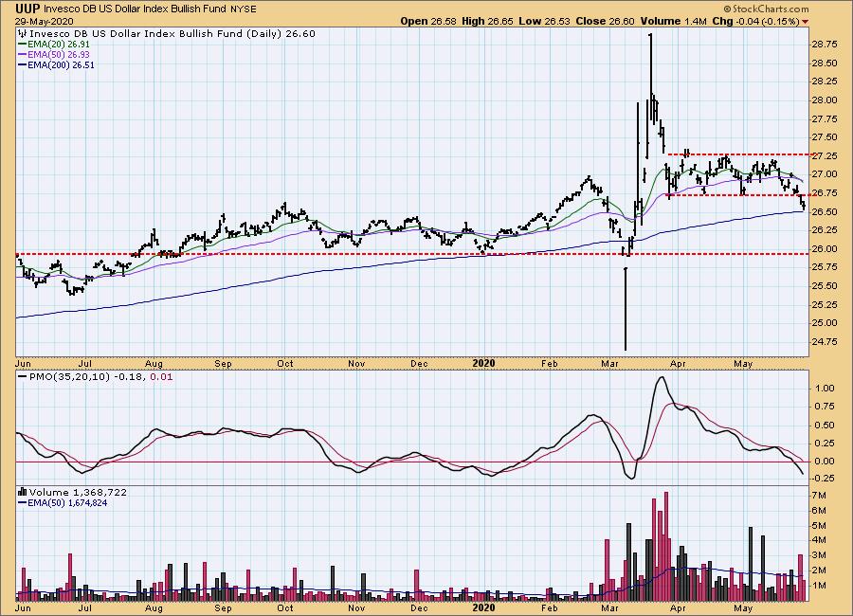Click the Volume 1,368,722 panel label
Viewport: 853px width, 616px height.
point(78,492)
